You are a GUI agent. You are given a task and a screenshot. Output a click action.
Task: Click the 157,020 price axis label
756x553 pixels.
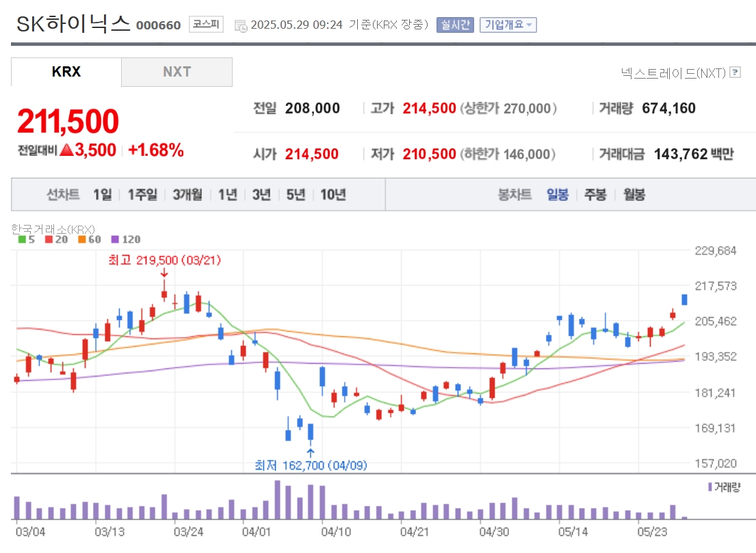tap(716, 463)
